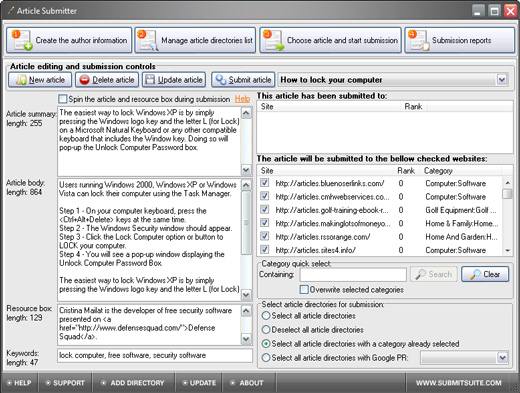Click websites list scrollbar up arrow
Viewport: 520px width, 393px height.
507,183
